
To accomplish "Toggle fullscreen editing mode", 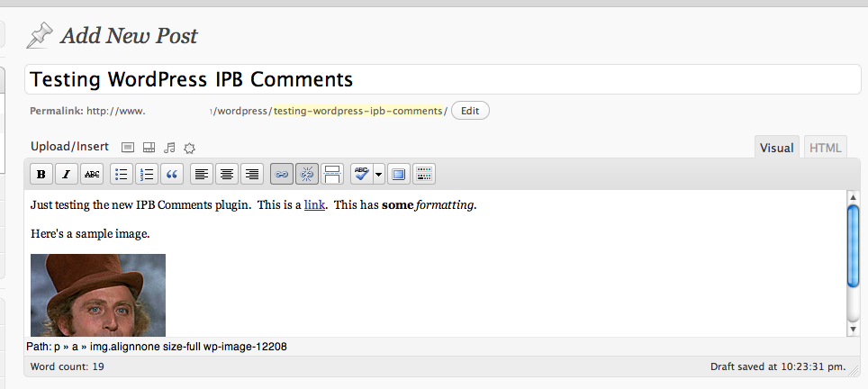I will (400, 174).
